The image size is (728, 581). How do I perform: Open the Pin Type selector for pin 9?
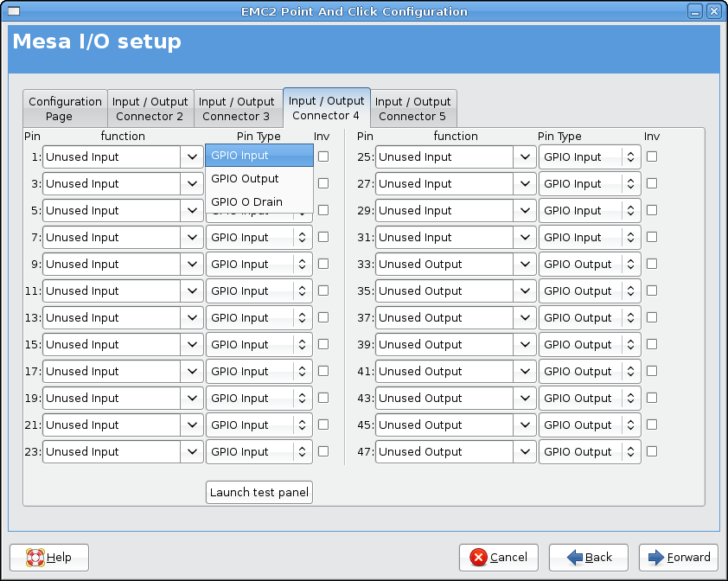[x=259, y=265]
